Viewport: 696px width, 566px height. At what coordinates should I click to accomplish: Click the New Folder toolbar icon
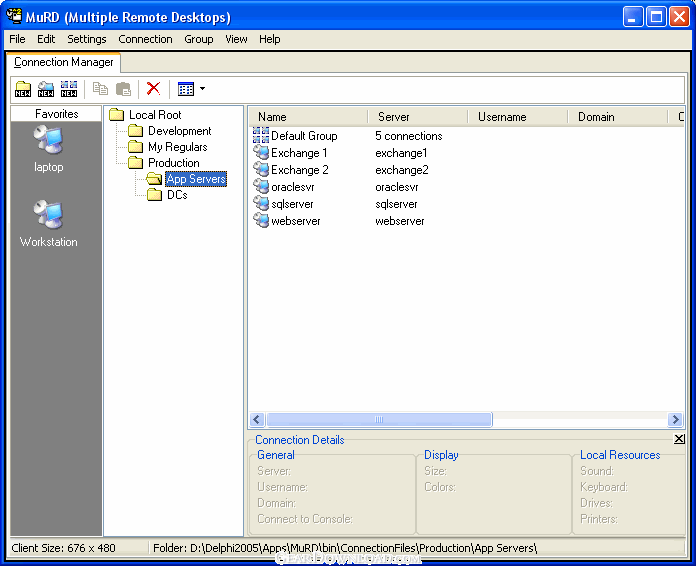23,89
